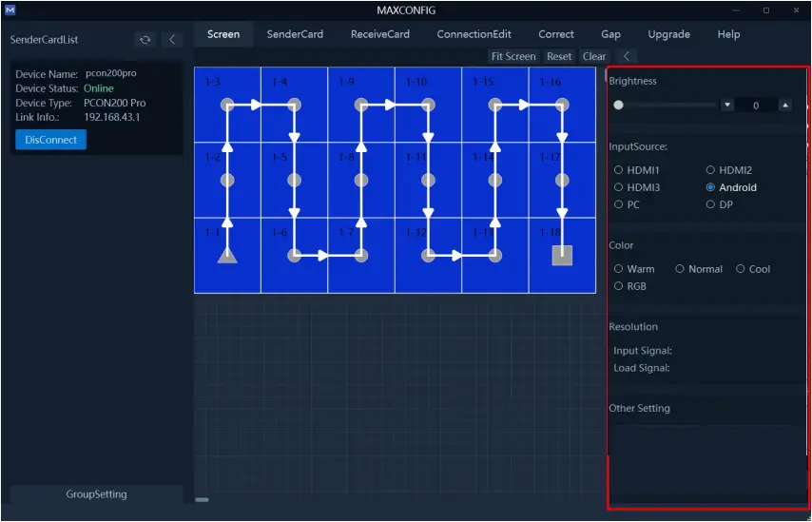This screenshot has height=522, width=812.
Task: Click the start triangle node in cabinet 1-1
Action: [x=226, y=254]
